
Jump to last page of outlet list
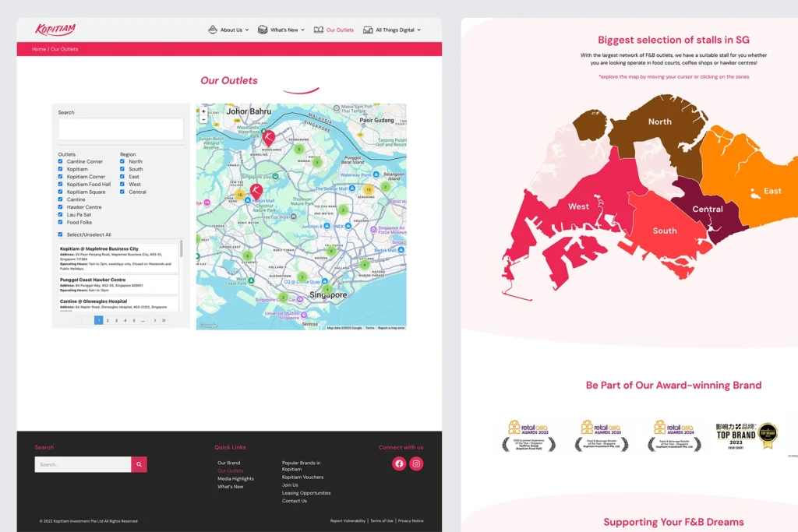pos(164,320)
